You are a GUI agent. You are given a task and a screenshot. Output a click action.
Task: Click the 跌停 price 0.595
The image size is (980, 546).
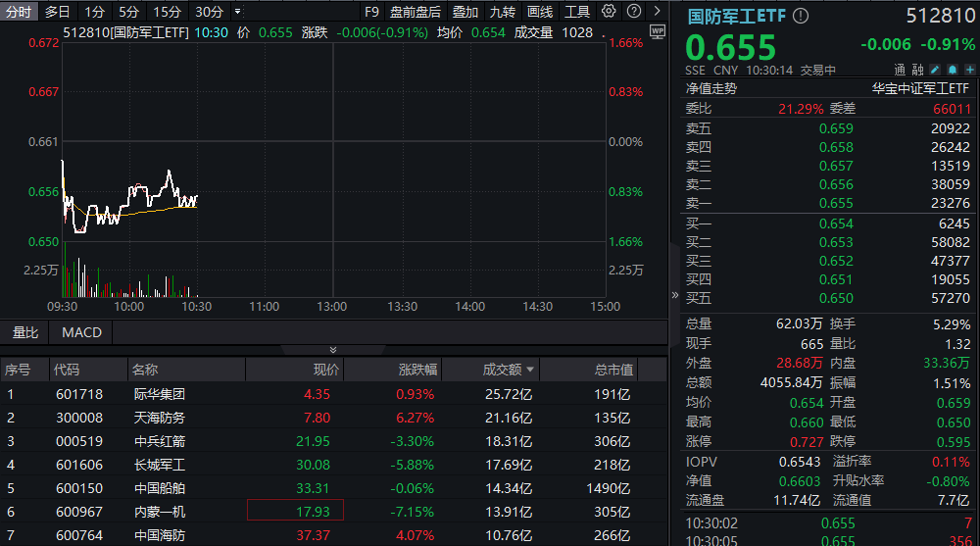(954, 442)
